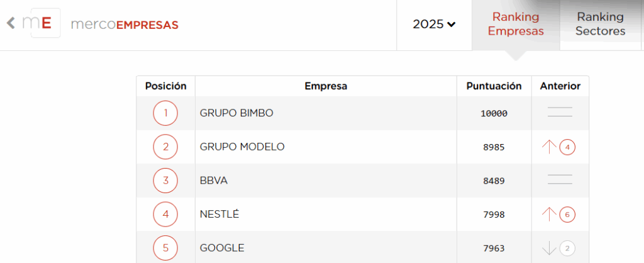Click Nestlé's previous rank 6 badge
Viewport: 644px width, 263px height.
(x=567, y=215)
